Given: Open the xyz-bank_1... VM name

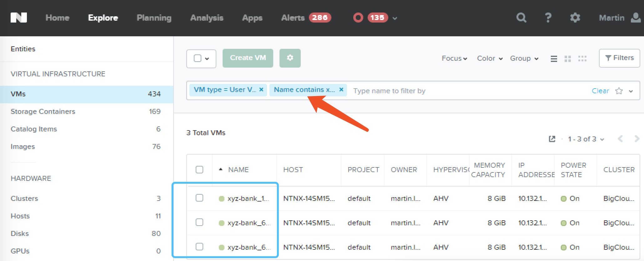Looking at the screenshot, I should point(248,198).
